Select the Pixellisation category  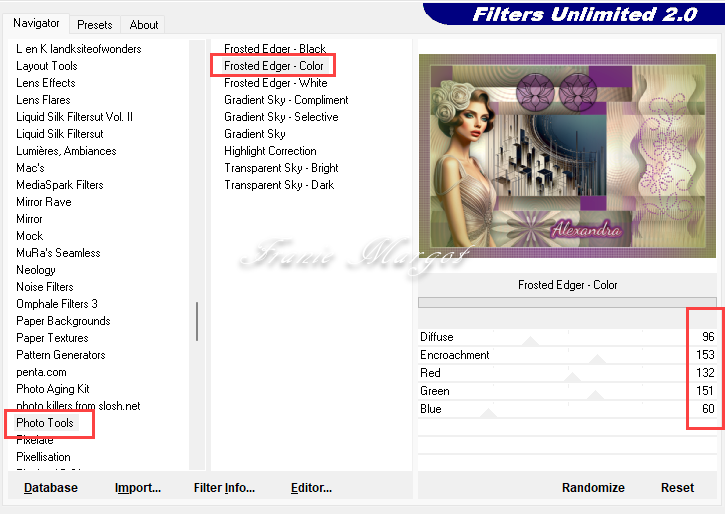43,457
